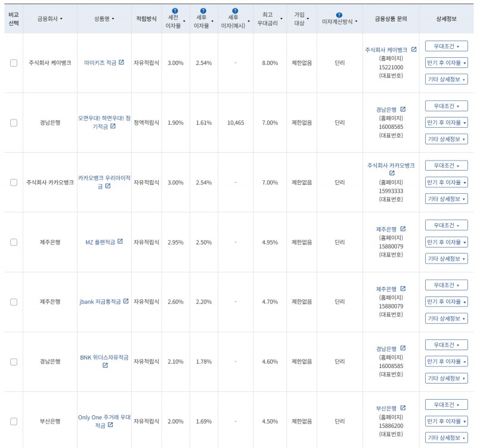477x448 pixels.
Task: Sort by 세전 이자율 column header
Action: coord(175,21)
